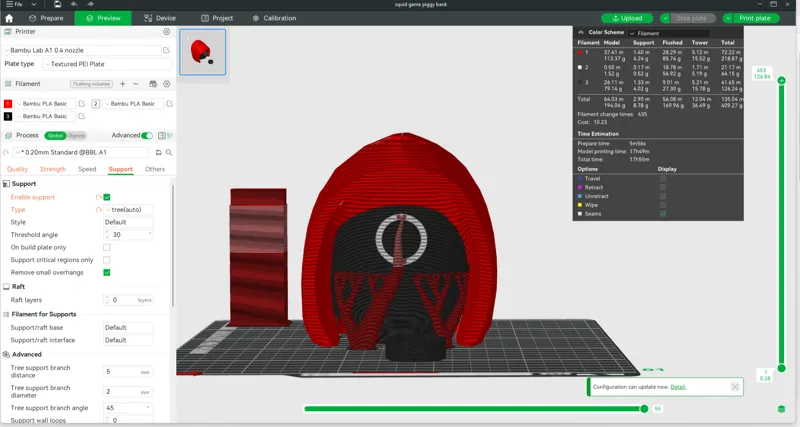Search process settings with magnifier icon
The height and width of the screenshot is (427, 800).
click(169, 153)
